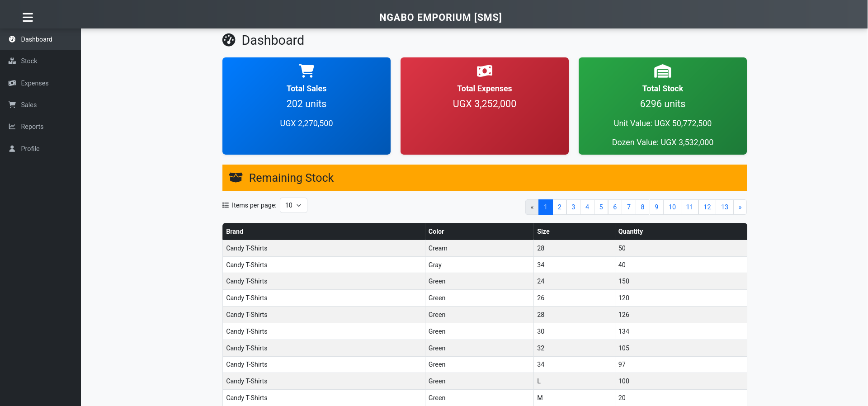868x406 pixels.
Task: Click the Quantity column header
Action: [x=681, y=231]
